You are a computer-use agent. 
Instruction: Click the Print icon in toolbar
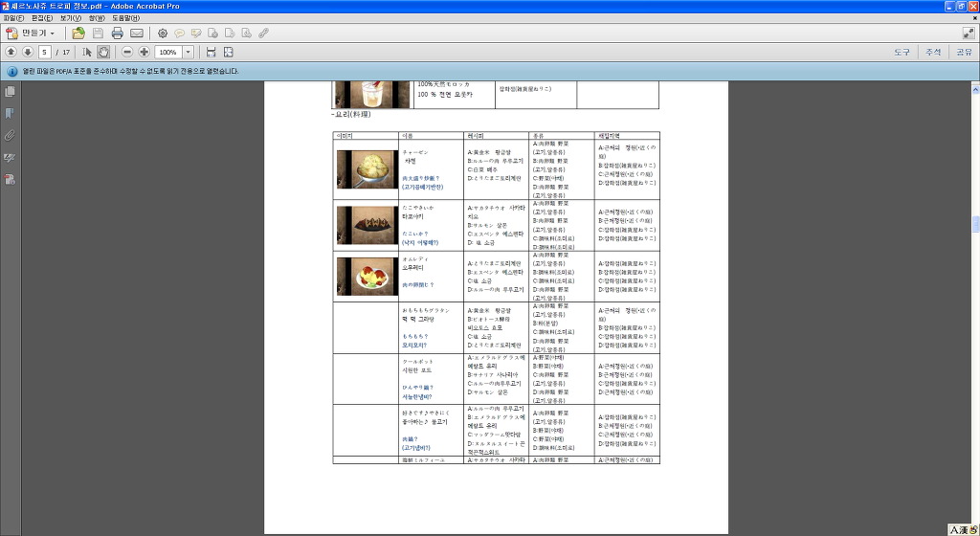117,33
